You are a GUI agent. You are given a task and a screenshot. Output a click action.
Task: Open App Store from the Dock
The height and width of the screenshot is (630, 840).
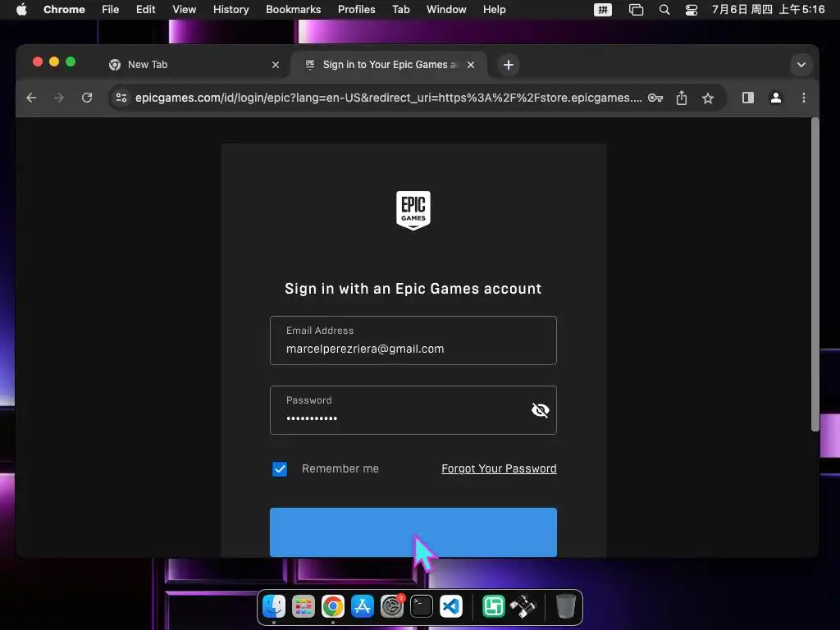pyautogui.click(x=362, y=606)
